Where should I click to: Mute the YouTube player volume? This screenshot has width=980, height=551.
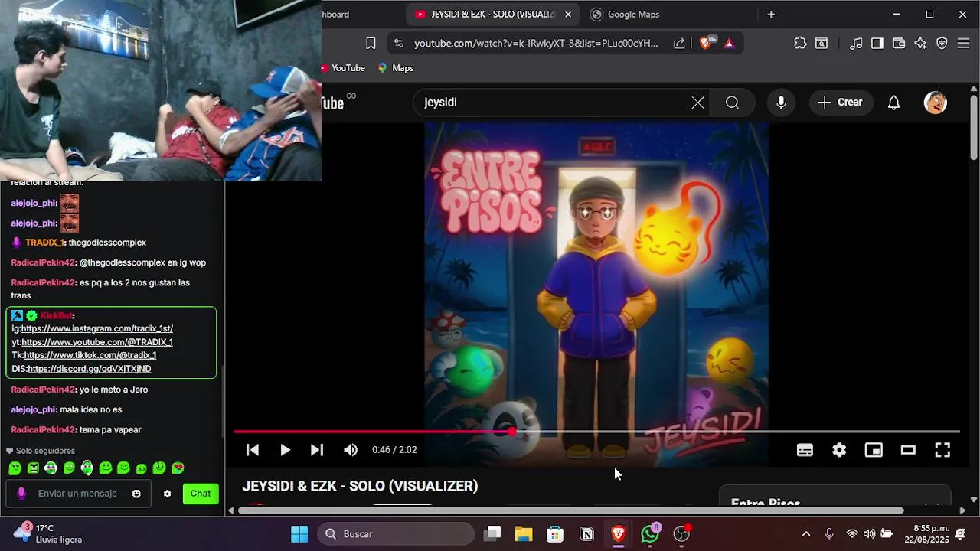point(351,450)
